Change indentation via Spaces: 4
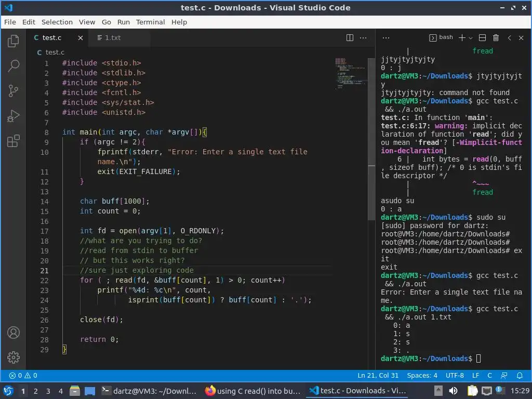Screen dimensions: 532x399 [x=422, y=375]
